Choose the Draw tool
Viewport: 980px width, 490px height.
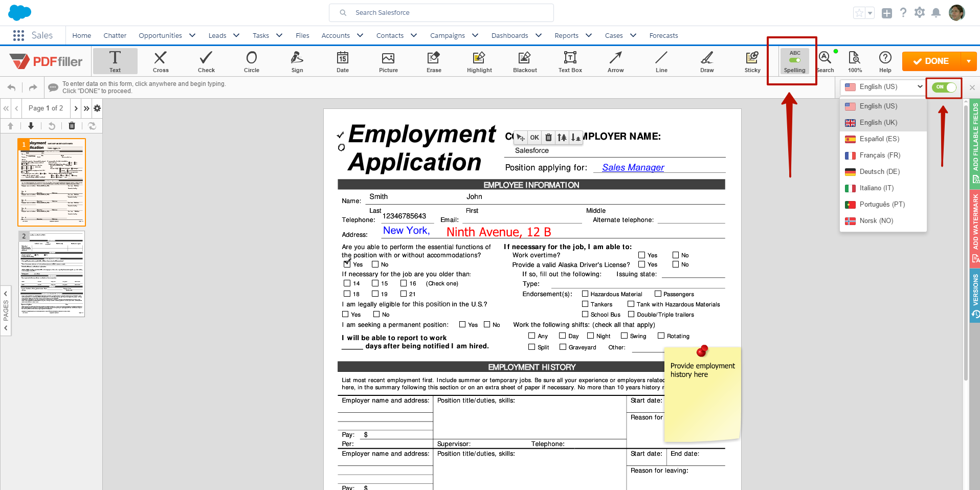[x=707, y=61]
